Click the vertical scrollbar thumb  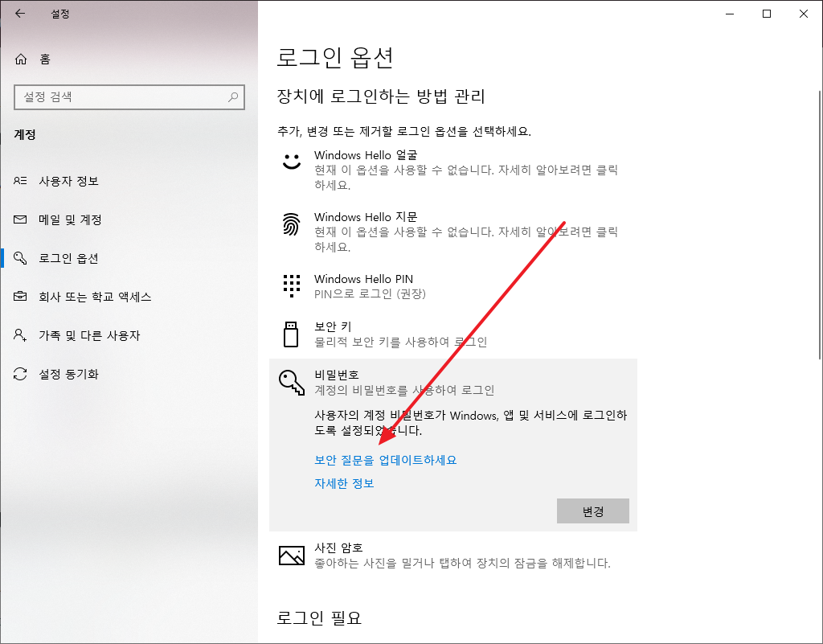(x=819, y=226)
